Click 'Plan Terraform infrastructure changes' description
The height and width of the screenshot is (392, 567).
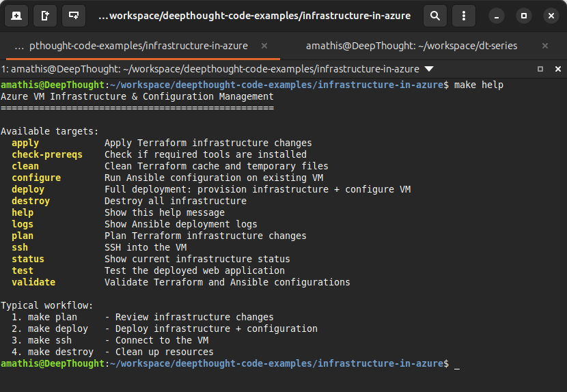click(x=206, y=236)
